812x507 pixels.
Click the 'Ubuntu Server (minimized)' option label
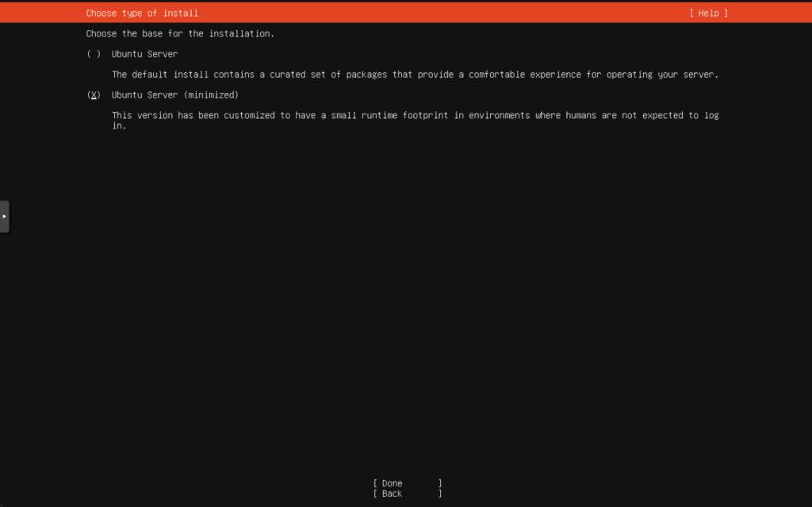(x=174, y=95)
